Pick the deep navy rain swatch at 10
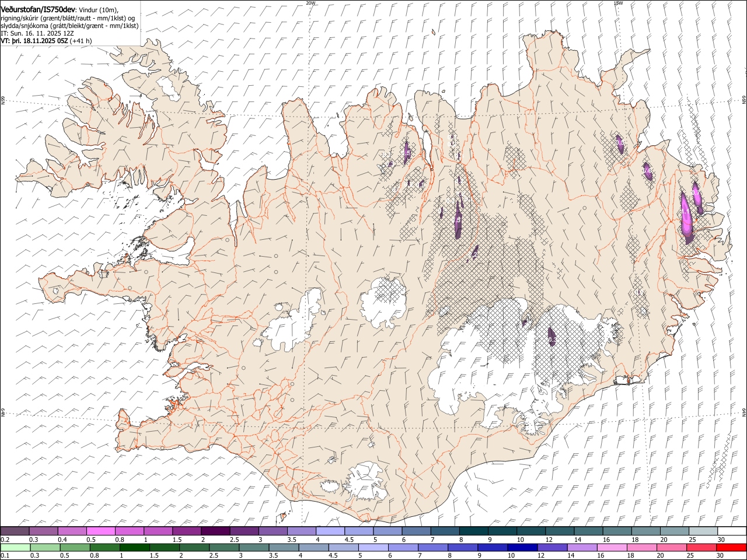 (x=522, y=548)
